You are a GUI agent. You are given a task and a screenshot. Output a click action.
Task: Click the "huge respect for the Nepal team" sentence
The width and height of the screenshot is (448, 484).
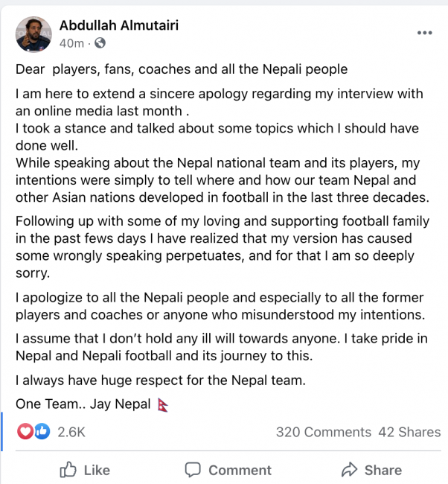161,381
